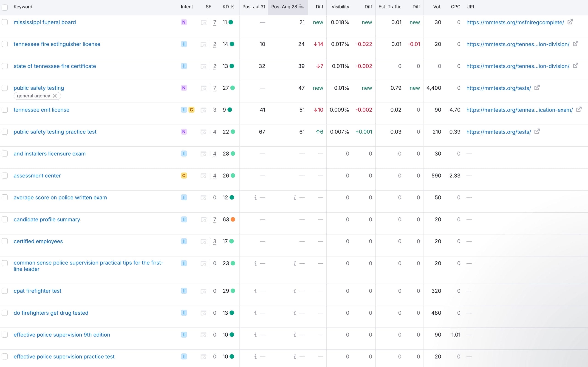Click orange KD dot for candidate profile summary

coord(233,219)
